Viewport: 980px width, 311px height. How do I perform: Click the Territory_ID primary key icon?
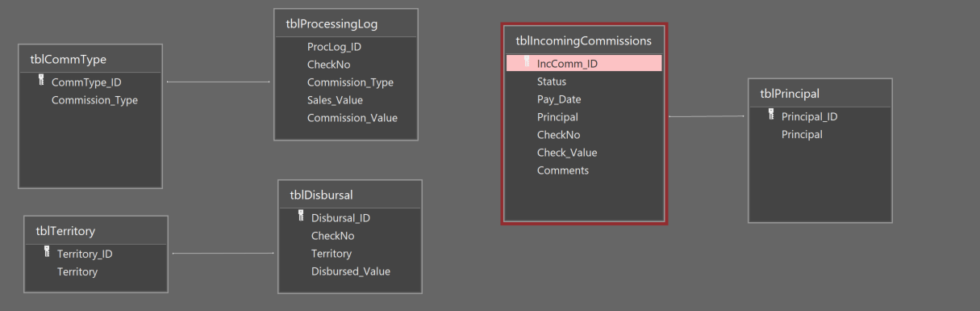point(47,253)
